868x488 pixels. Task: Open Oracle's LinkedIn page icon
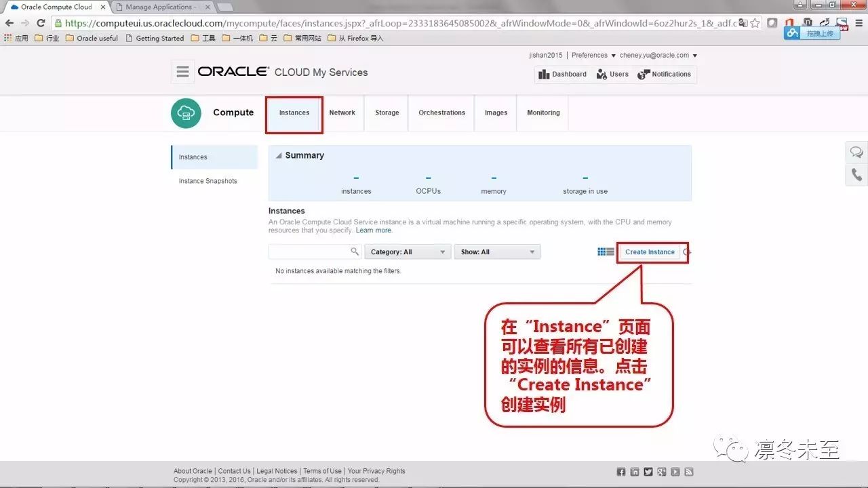635,472
